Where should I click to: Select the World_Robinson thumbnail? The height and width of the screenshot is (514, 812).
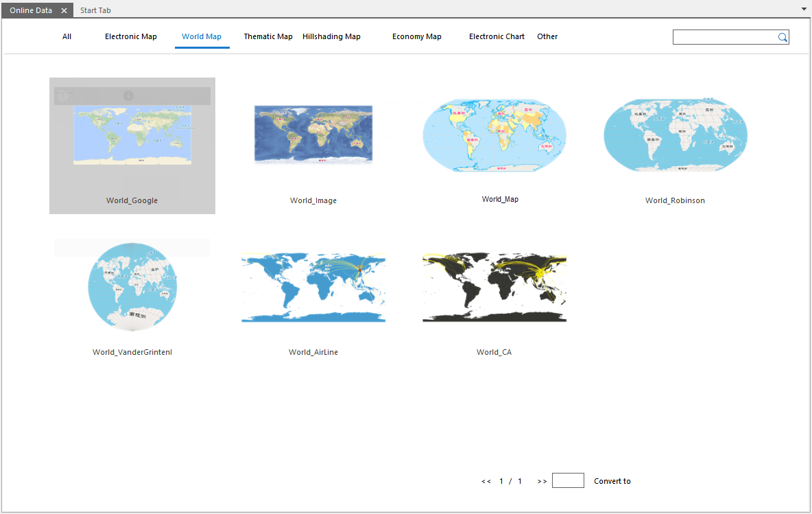pyautogui.click(x=676, y=135)
